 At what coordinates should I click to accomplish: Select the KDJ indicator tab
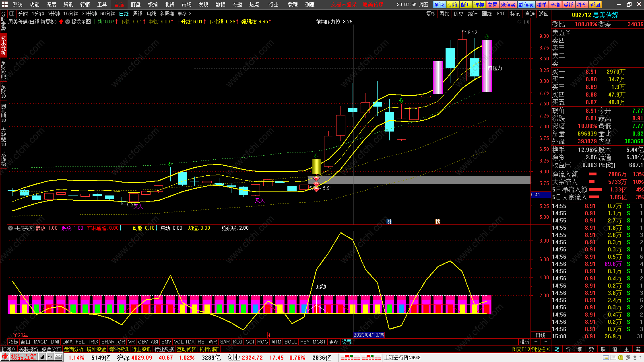(238, 342)
